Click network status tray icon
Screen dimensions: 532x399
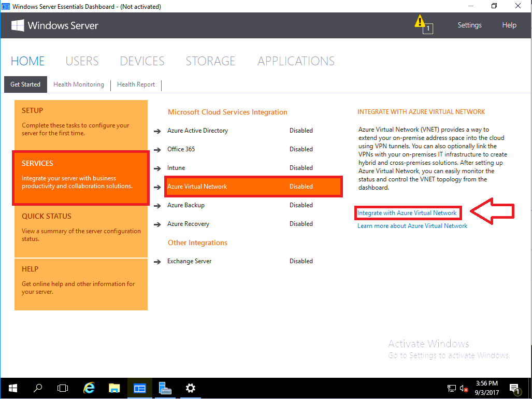[452, 389]
